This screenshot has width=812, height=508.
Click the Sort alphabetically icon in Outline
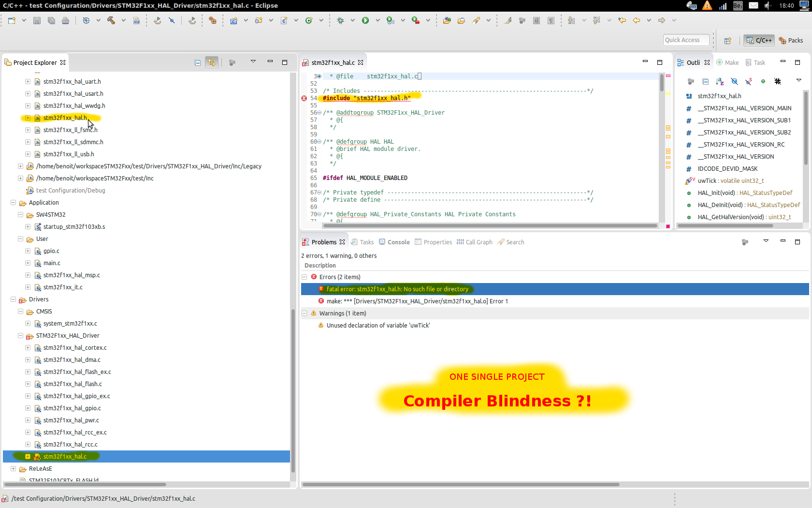point(720,81)
